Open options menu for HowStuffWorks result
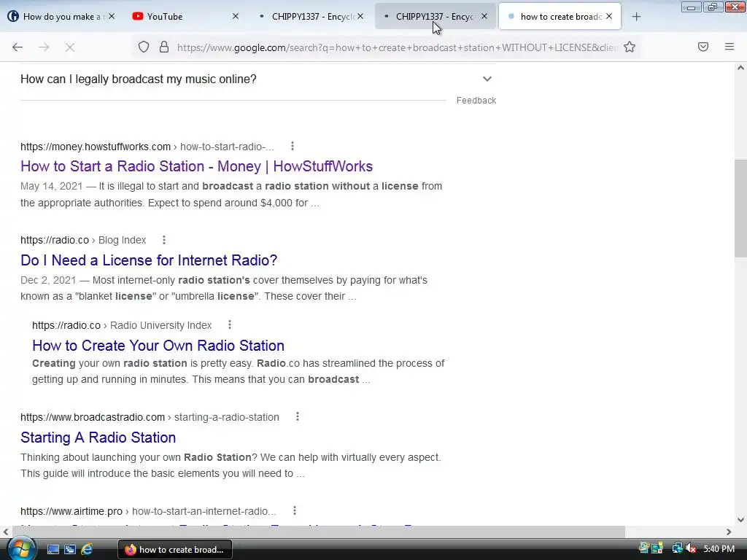This screenshot has height=560, width=747. [x=293, y=146]
